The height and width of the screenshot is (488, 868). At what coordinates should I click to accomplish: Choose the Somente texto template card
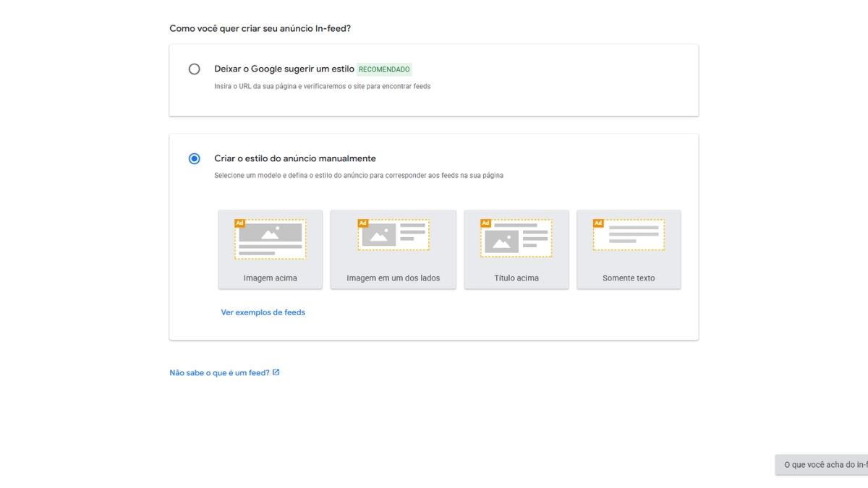coord(629,249)
